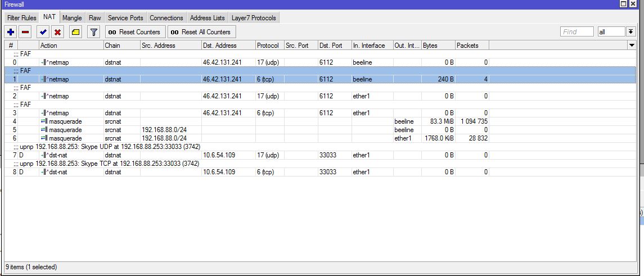Click '83.3 MiB' bytes value in rule 4
This screenshot has height=276, width=644.
point(442,121)
